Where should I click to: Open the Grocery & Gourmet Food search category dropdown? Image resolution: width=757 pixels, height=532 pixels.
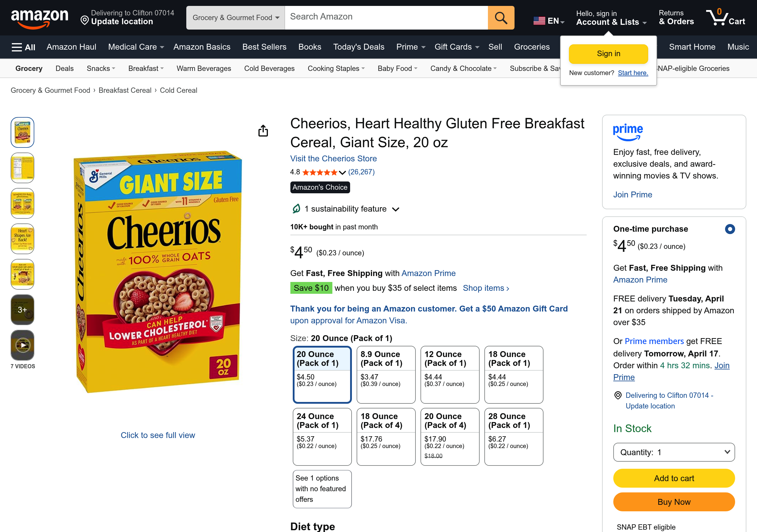point(235,17)
